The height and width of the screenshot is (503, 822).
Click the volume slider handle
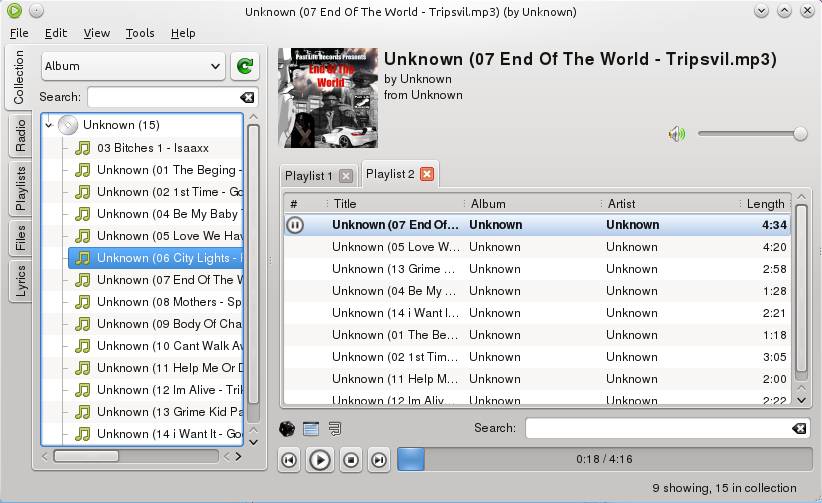click(800, 134)
